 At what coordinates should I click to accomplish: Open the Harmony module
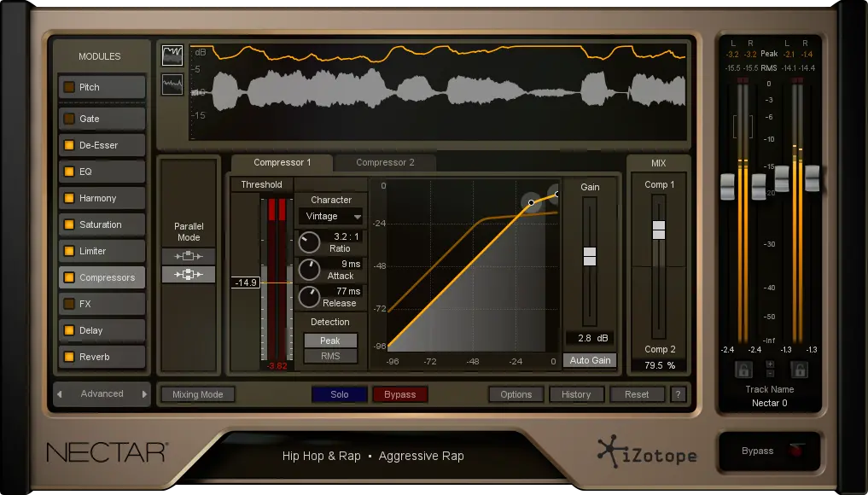[x=102, y=198]
